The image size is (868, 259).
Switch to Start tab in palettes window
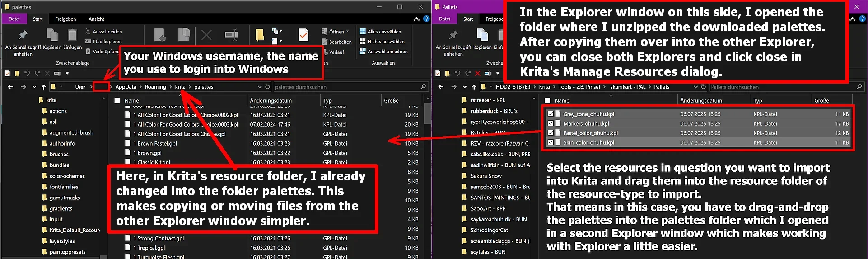(38, 19)
